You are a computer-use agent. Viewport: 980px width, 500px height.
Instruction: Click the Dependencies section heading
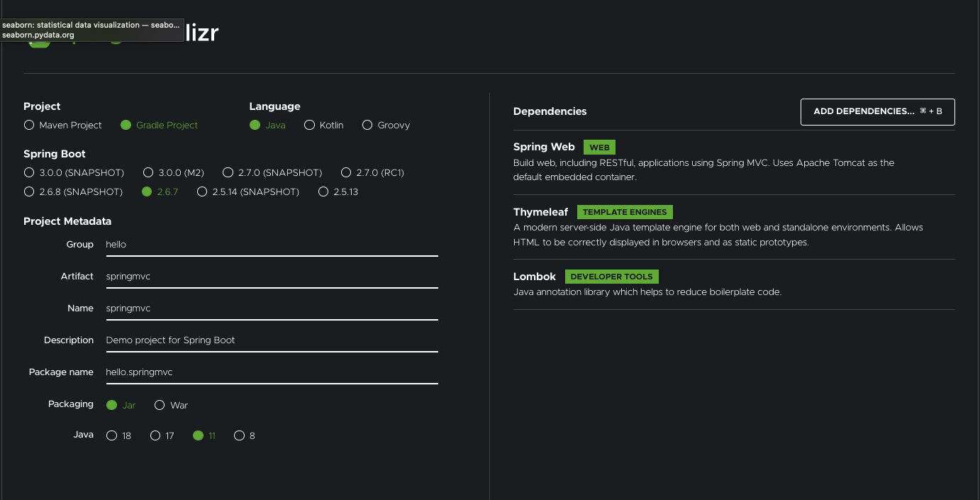pyautogui.click(x=550, y=111)
